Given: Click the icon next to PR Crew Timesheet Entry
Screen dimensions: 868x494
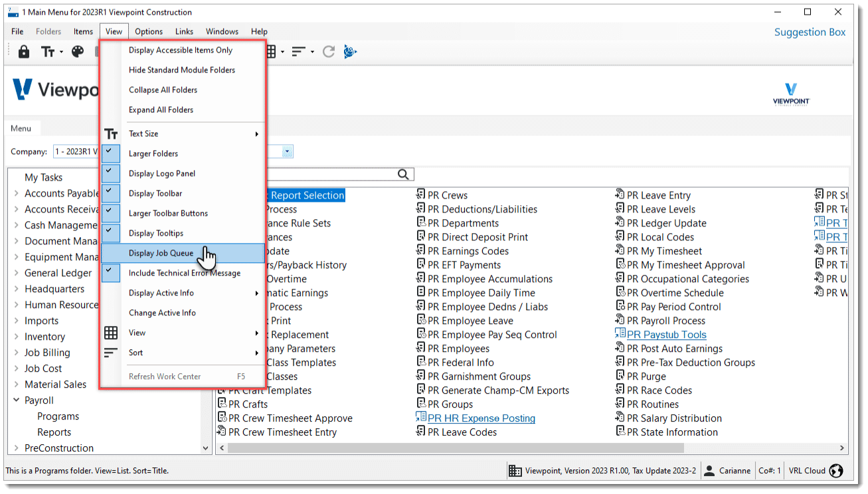Looking at the screenshot, I should tap(222, 432).
